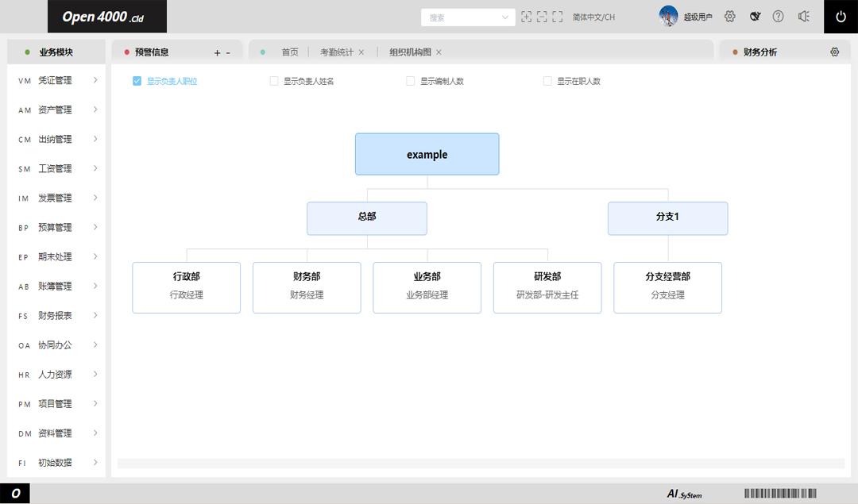Select the 业务部 department card

tap(427, 287)
